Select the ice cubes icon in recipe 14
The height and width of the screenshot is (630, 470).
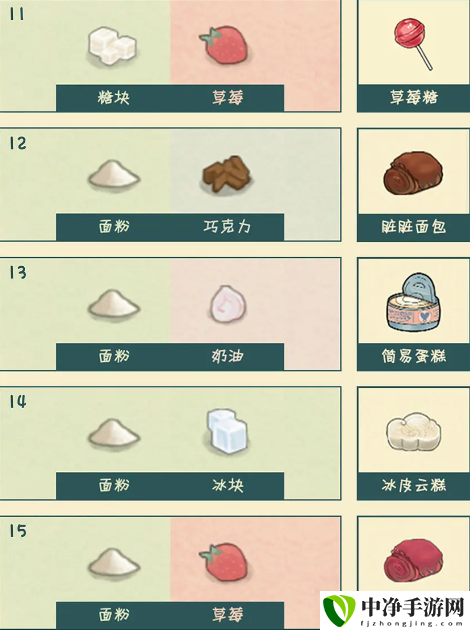coord(227,432)
